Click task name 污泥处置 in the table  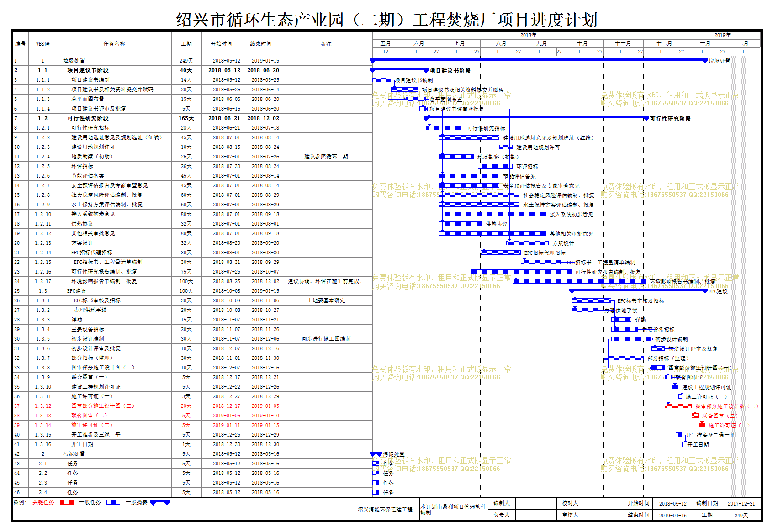coord(74,454)
